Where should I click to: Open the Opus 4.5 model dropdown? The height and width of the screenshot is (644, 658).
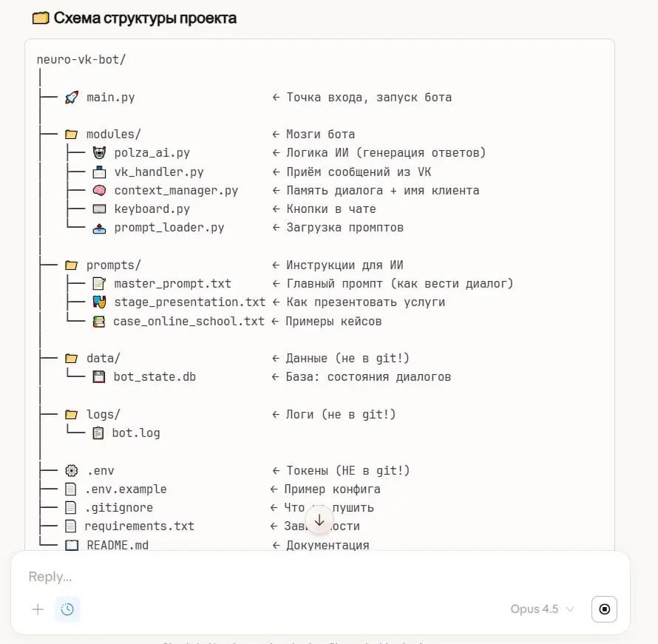tap(542, 609)
